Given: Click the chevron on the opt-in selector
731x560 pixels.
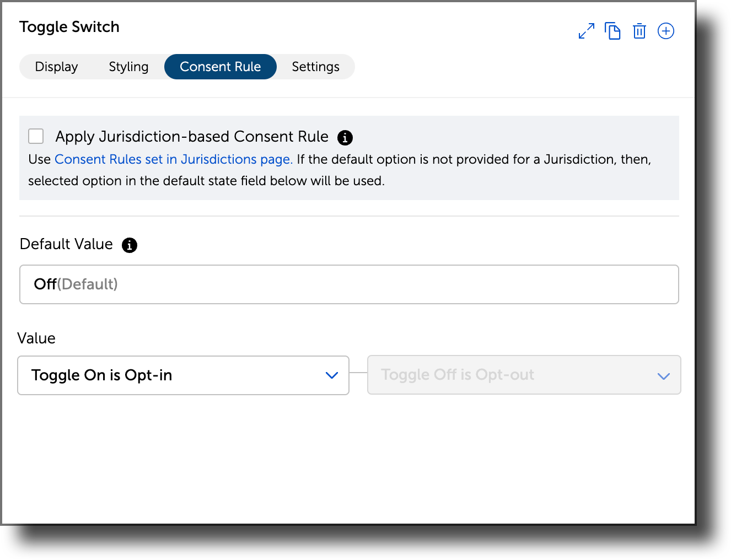Looking at the screenshot, I should coord(332,375).
